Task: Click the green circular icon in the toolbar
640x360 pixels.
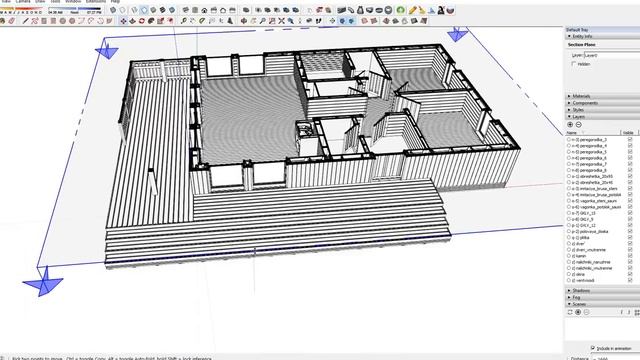Action: 400,10
